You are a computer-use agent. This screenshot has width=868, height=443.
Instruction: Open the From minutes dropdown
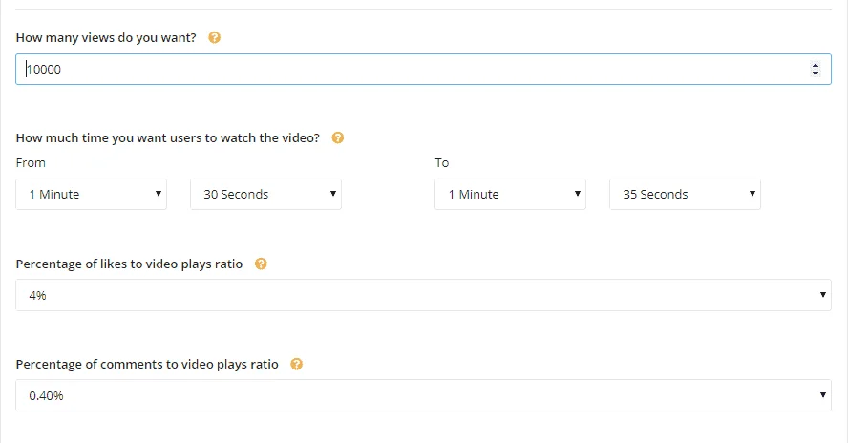pyautogui.click(x=92, y=195)
